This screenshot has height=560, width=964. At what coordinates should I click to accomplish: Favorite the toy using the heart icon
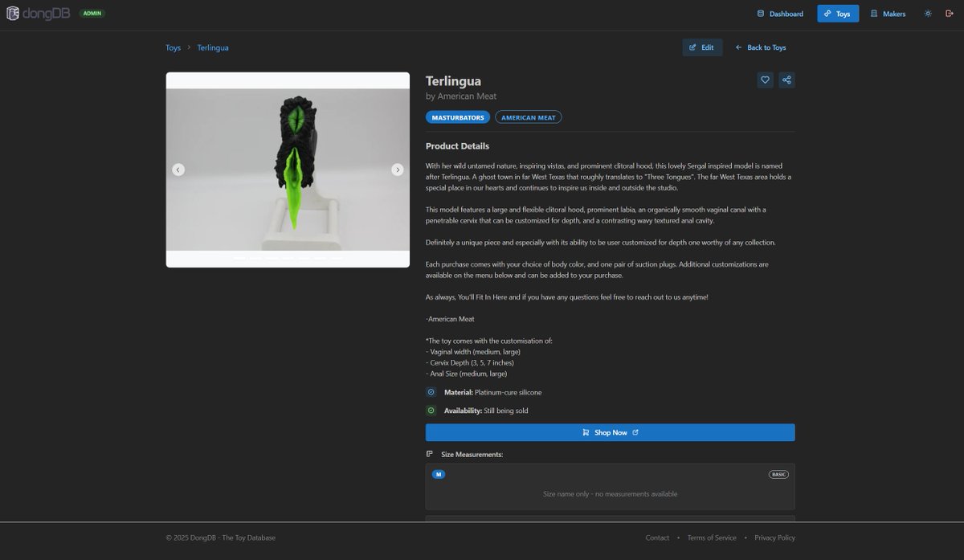[x=765, y=80]
